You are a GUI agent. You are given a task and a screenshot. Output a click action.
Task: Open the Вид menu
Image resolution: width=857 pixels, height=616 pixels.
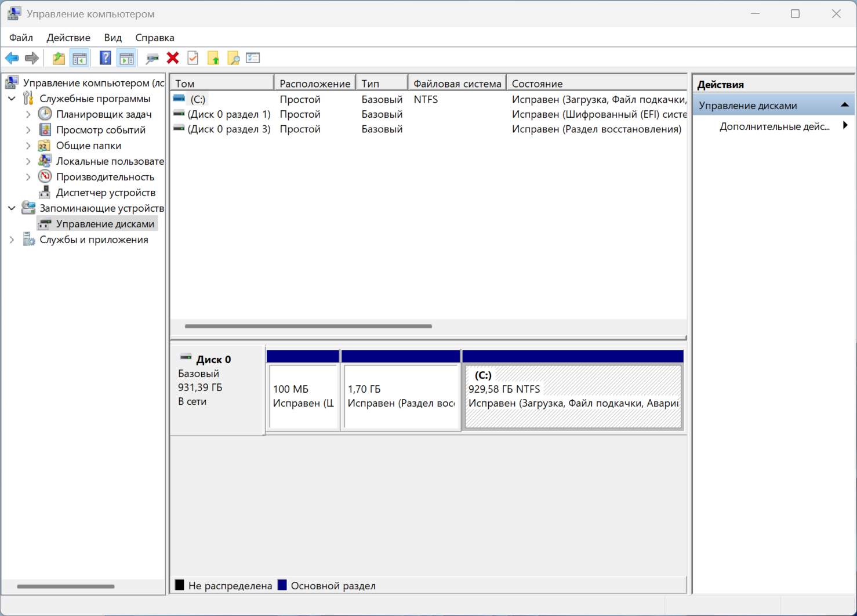(x=112, y=38)
